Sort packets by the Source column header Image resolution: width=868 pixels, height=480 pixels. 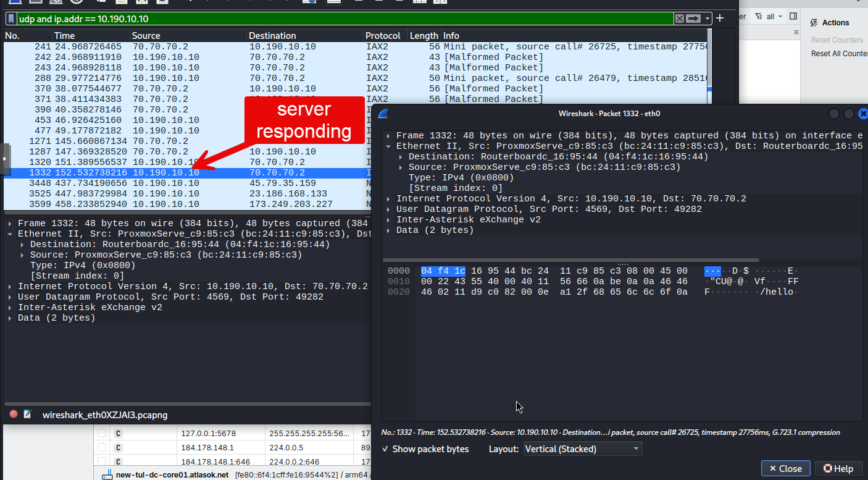(x=188, y=36)
